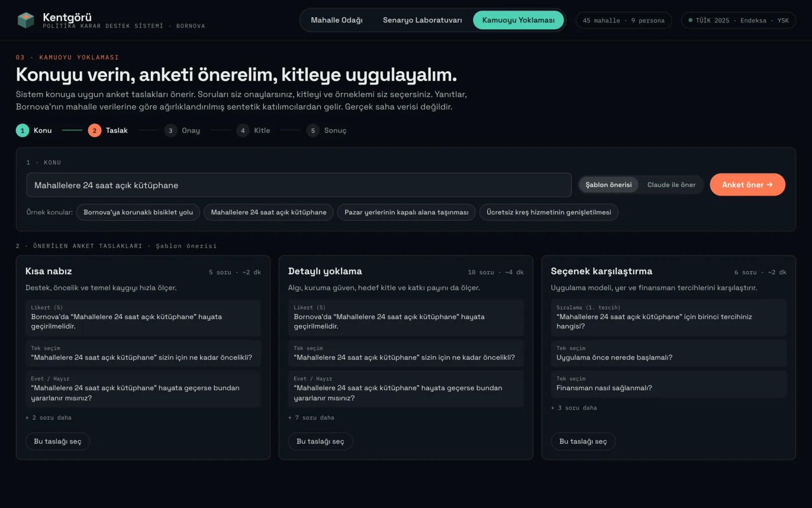The image size is (812, 508).
Task: Click the Detaylı yoklama card title
Action: point(325,271)
